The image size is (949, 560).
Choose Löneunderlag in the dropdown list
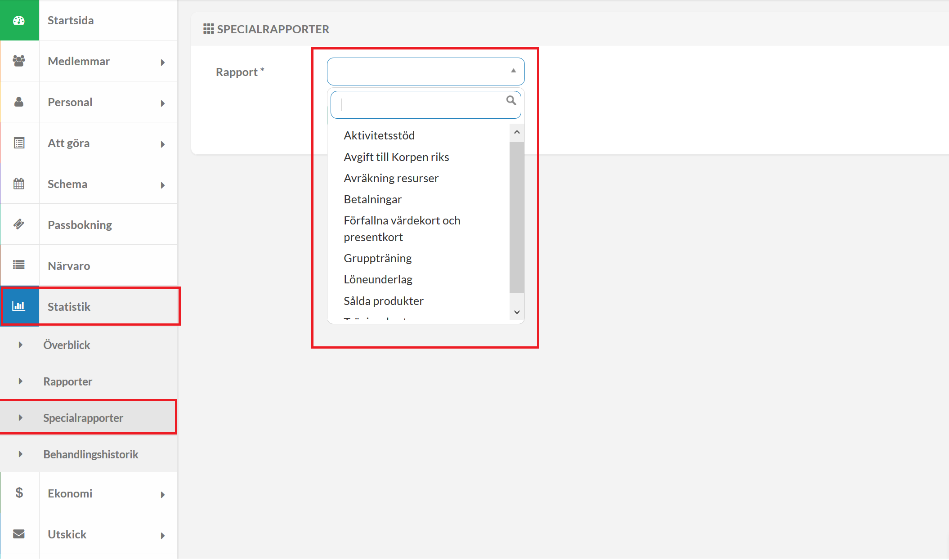[x=378, y=279]
